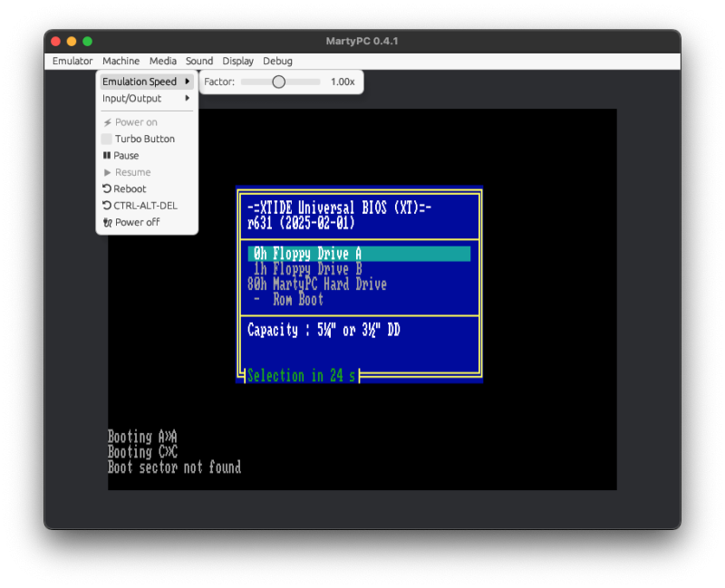Select the Input/Output menu entry
725x588 pixels.
(x=147, y=98)
